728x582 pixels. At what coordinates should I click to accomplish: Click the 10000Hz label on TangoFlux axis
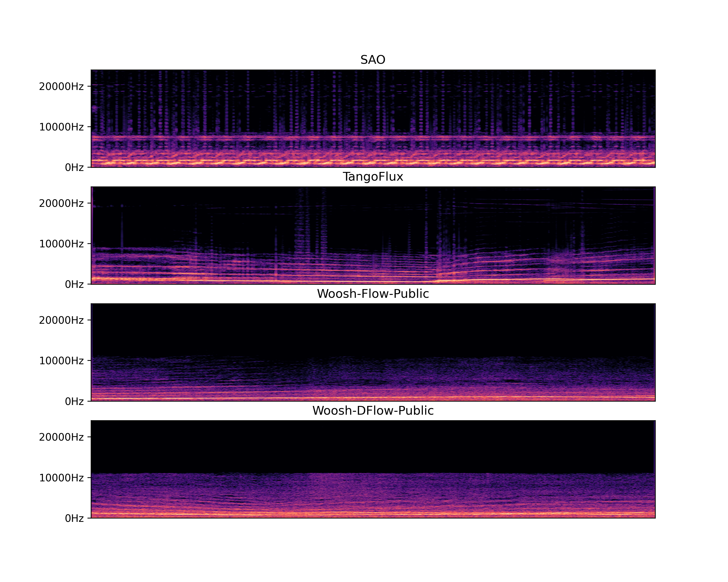(61, 244)
